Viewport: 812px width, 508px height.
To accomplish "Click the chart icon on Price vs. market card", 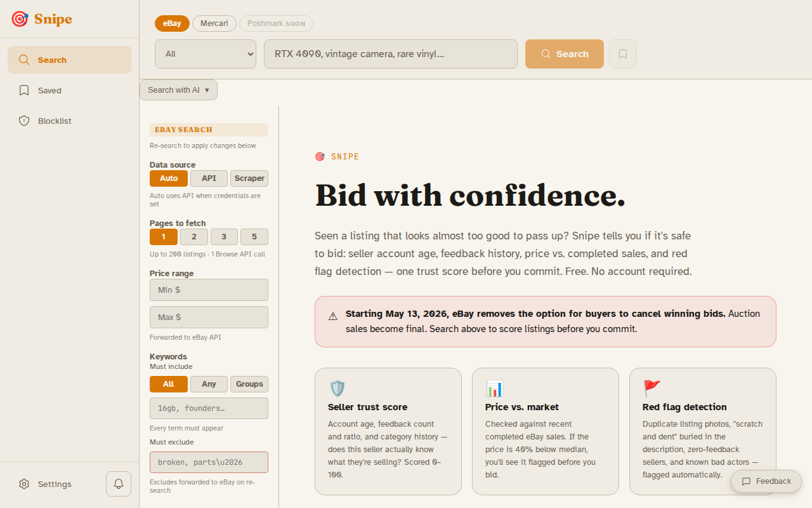I will click(494, 389).
